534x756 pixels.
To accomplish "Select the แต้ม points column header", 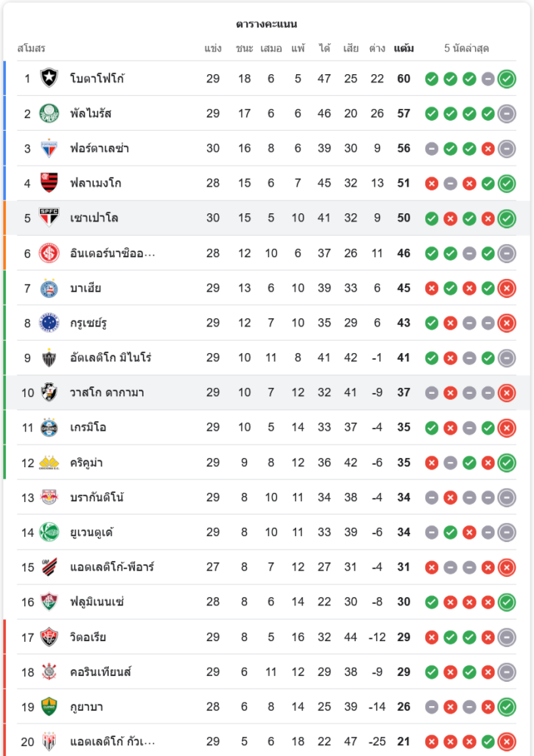I will click(x=404, y=48).
